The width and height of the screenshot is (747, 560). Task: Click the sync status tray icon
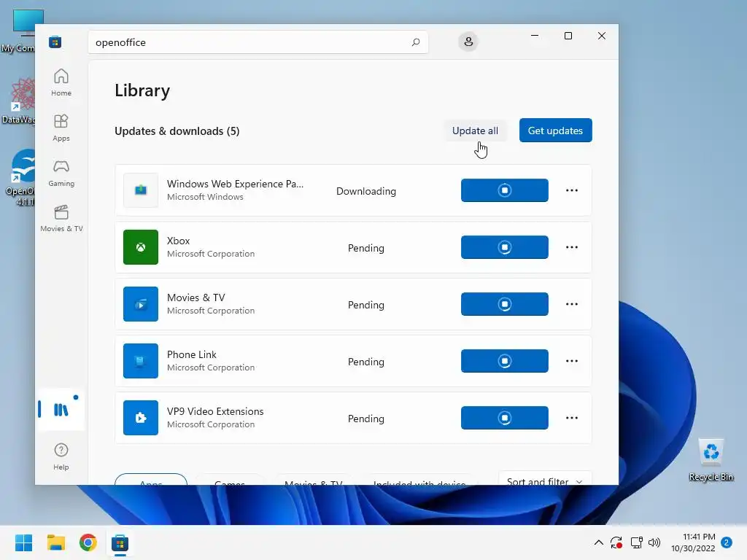[x=616, y=542]
